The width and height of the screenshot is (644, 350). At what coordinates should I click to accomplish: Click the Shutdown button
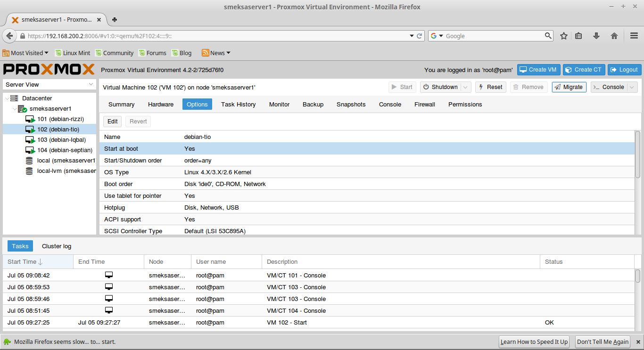point(440,87)
